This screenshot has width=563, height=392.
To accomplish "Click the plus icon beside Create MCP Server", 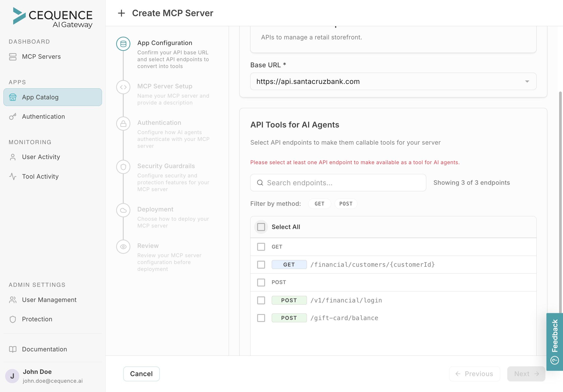I will [121, 13].
